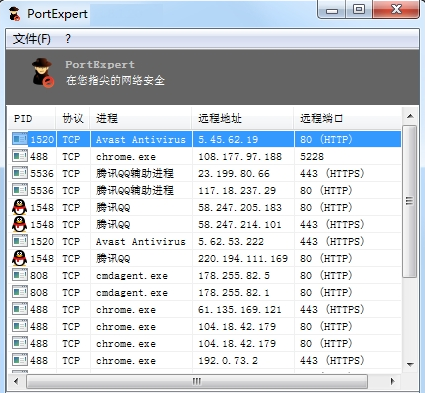Click the horizontal scrollbar right arrow
Viewport: 425px width, 393px height.
tap(393, 381)
